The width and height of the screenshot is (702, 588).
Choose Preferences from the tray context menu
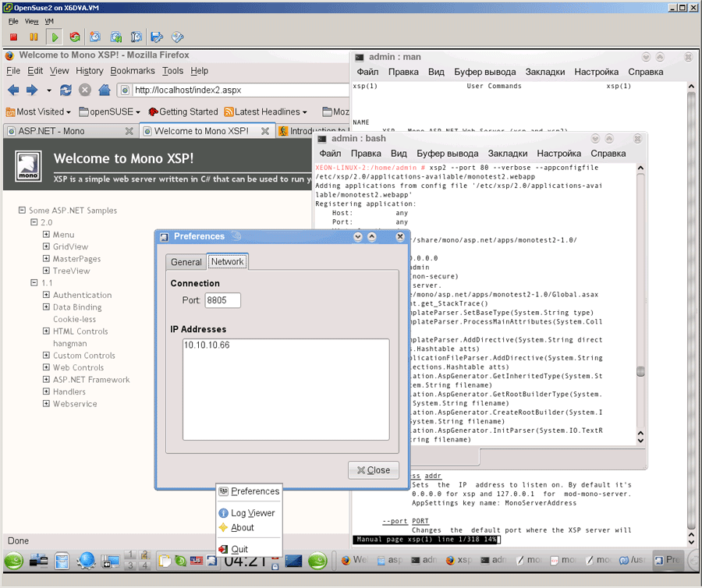[x=249, y=491]
